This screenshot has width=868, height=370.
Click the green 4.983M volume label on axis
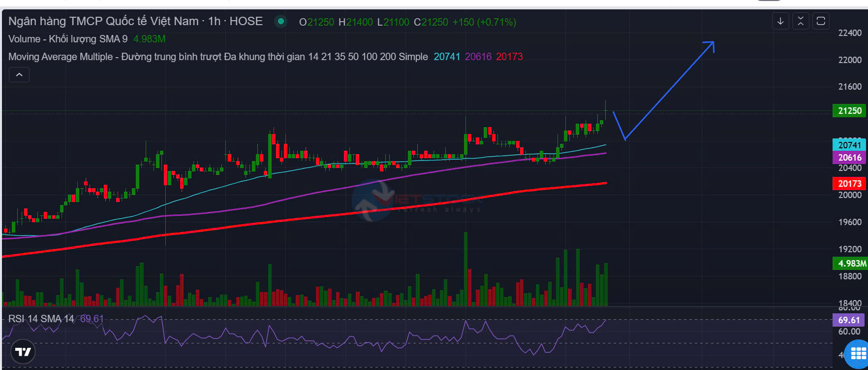tap(850, 264)
